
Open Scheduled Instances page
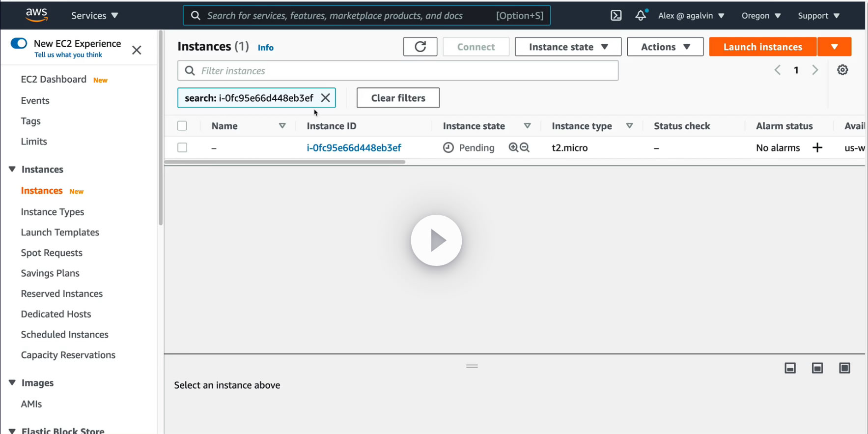click(x=64, y=334)
